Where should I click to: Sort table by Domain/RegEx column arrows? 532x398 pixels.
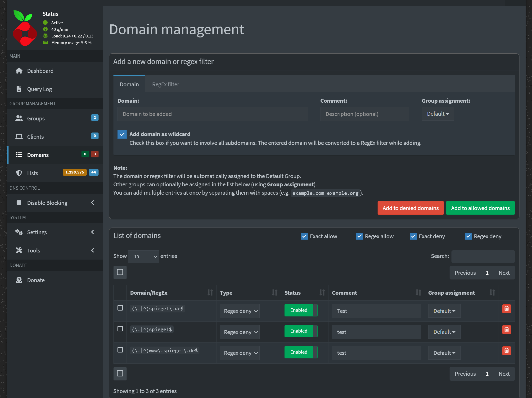[210, 293]
